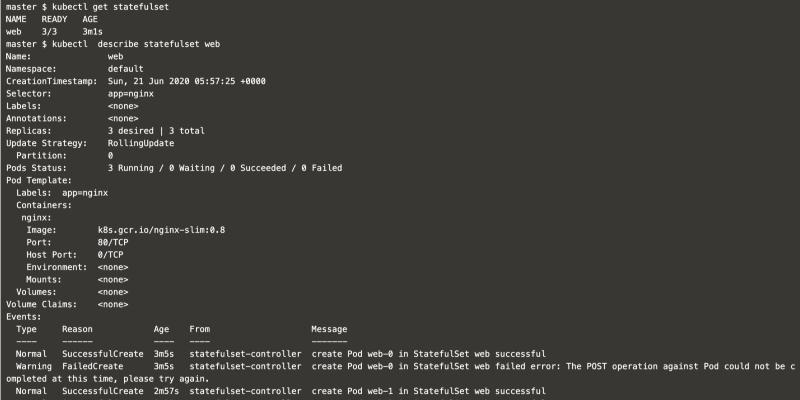
Task: Click the 'Events:' heading
Action: coord(24,316)
